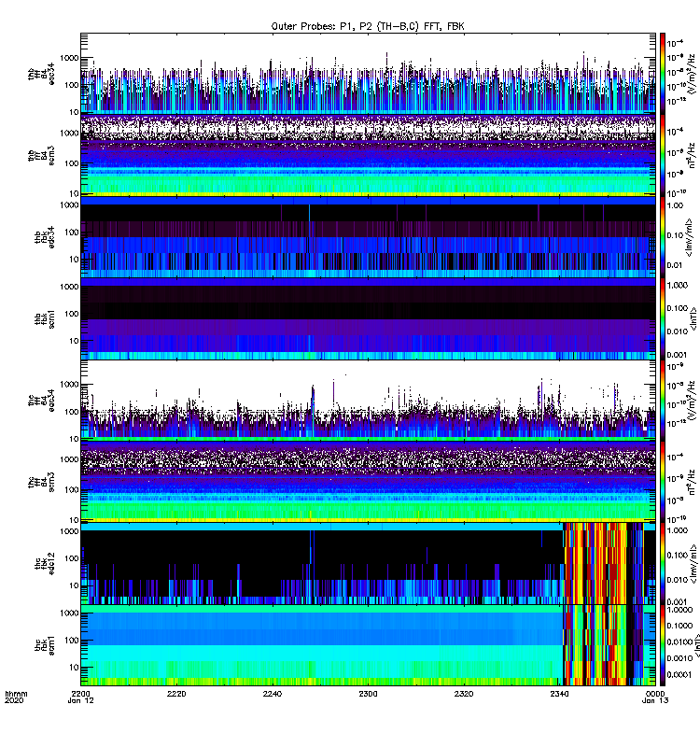Click the "Jan 13" date label
Viewport: 700px width, 747px height.
pos(655,700)
